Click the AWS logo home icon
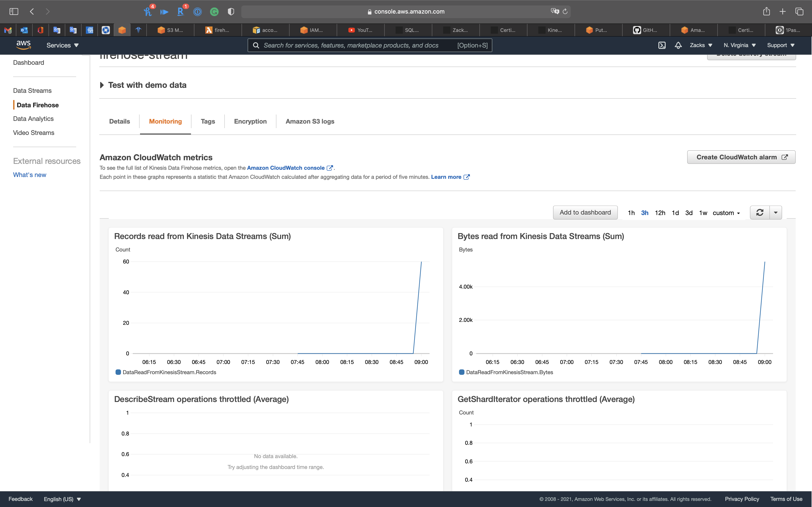 point(24,45)
